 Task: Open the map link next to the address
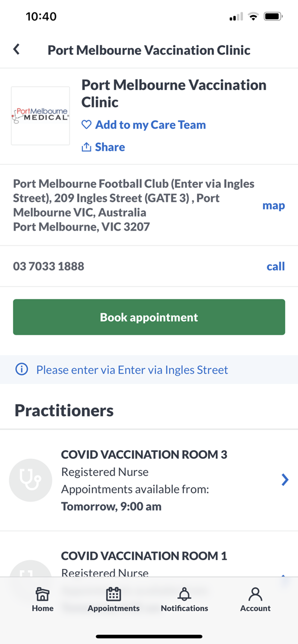(274, 205)
